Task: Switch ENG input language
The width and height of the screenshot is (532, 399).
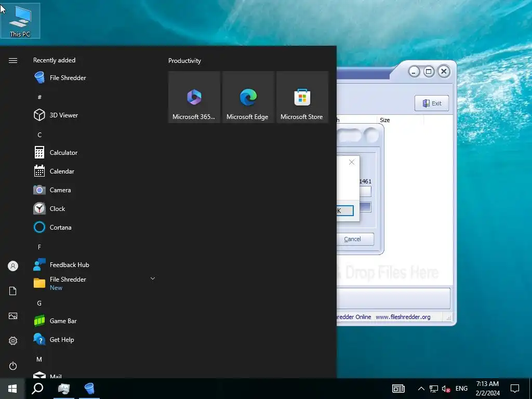Action: [x=461, y=389]
